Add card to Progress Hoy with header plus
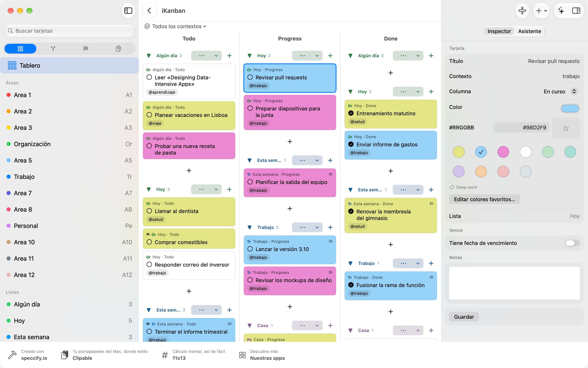 330,56
